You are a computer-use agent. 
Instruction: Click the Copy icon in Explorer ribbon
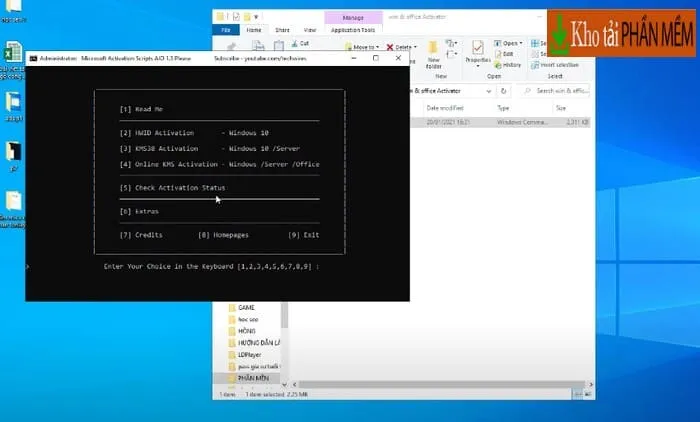[258, 46]
